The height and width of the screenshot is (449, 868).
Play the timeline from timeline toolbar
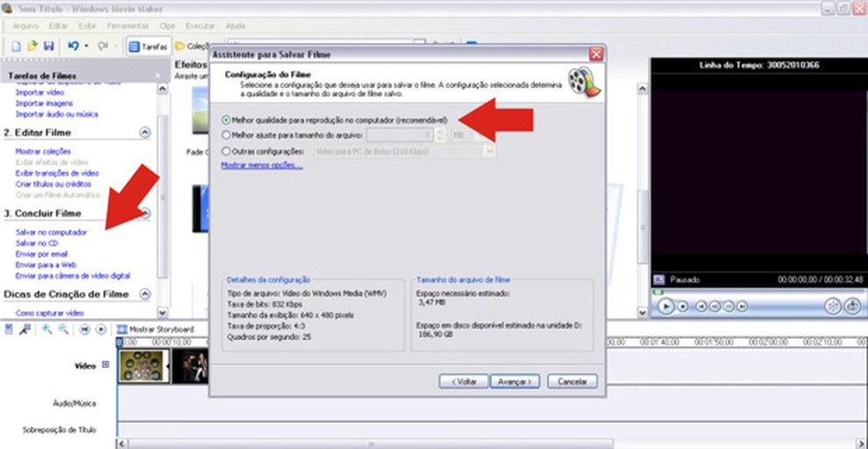pyautogui.click(x=101, y=329)
